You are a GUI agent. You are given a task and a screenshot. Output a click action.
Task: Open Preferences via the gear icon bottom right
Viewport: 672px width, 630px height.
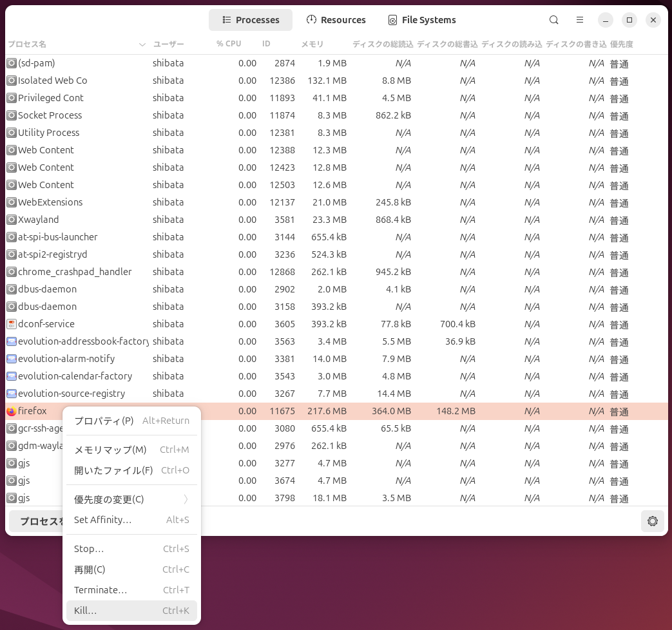pyautogui.click(x=652, y=521)
